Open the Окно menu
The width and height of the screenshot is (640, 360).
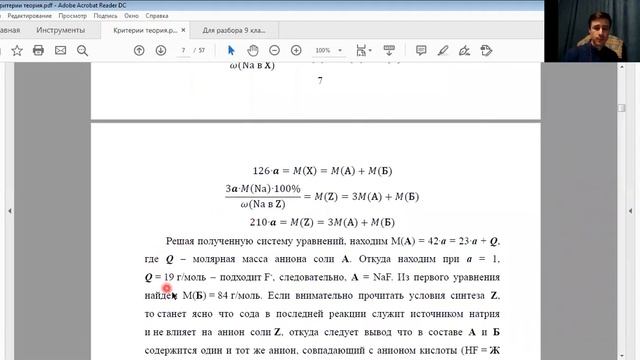(131, 16)
